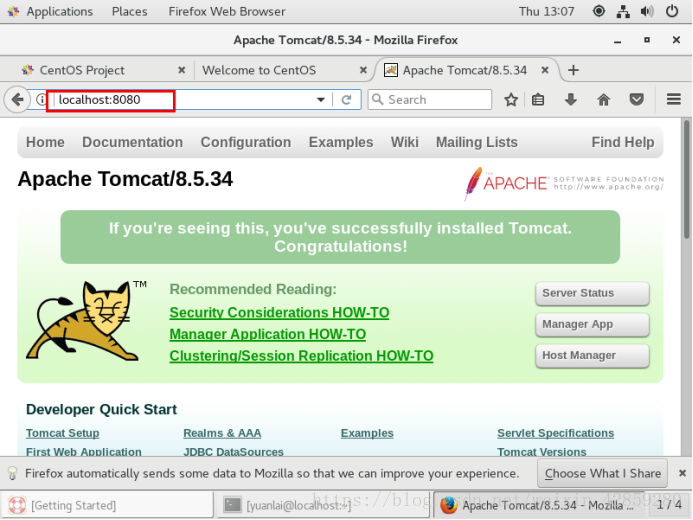Open the Documentation nav link
Image resolution: width=693 pixels, height=520 pixels.
click(x=133, y=142)
